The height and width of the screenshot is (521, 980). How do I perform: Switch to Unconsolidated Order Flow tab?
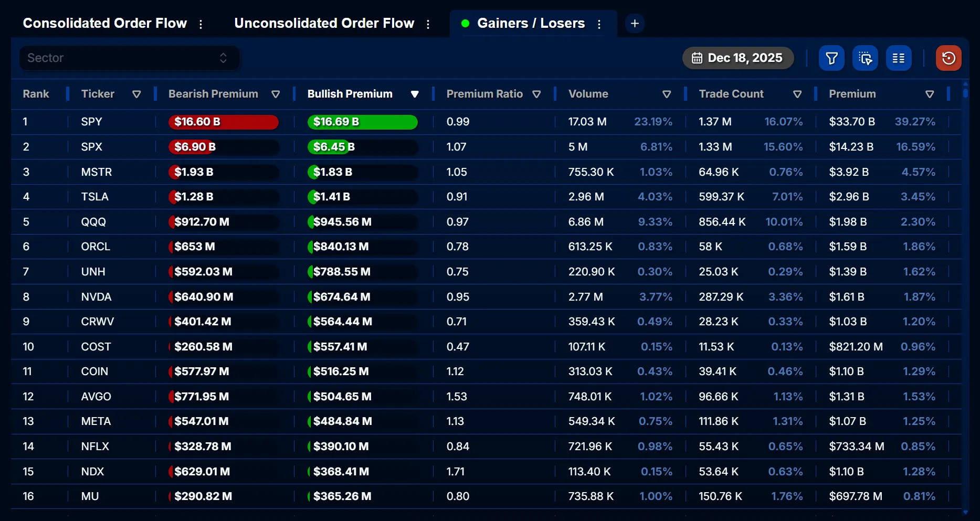(x=324, y=24)
